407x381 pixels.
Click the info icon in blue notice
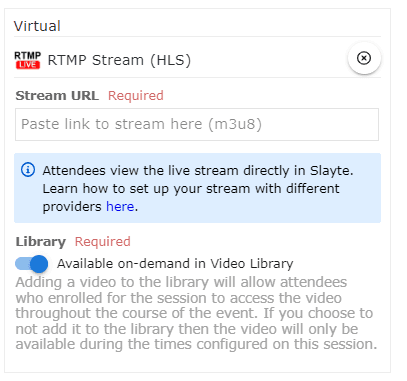point(28,170)
